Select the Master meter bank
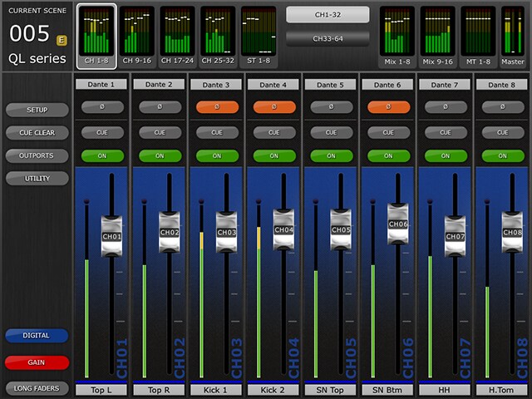The width and height of the screenshot is (532, 399). point(513,35)
